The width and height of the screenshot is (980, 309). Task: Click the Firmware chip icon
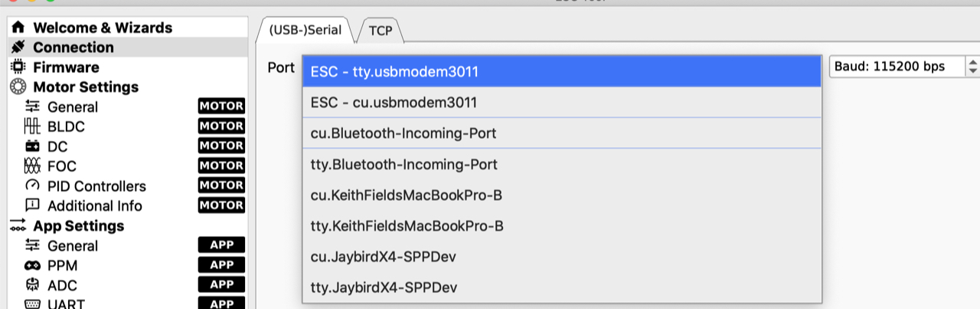pos(18,67)
